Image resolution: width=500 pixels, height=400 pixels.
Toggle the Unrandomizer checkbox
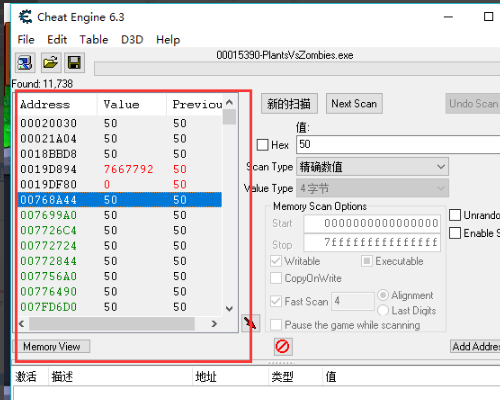point(455,215)
